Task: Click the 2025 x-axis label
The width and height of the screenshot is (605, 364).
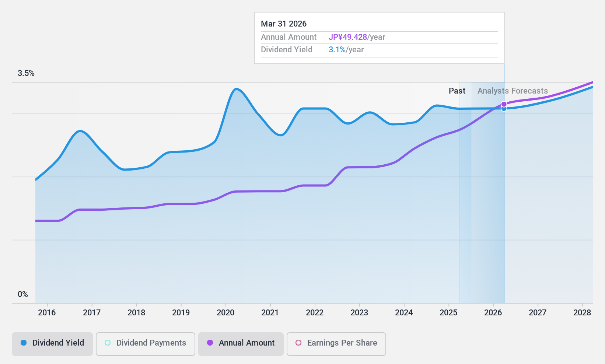Action: click(x=448, y=313)
